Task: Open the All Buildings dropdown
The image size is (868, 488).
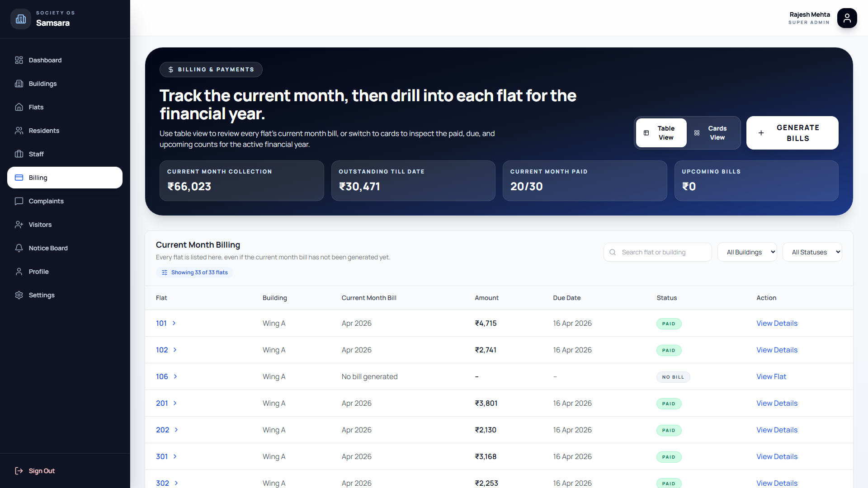Action: (x=747, y=252)
